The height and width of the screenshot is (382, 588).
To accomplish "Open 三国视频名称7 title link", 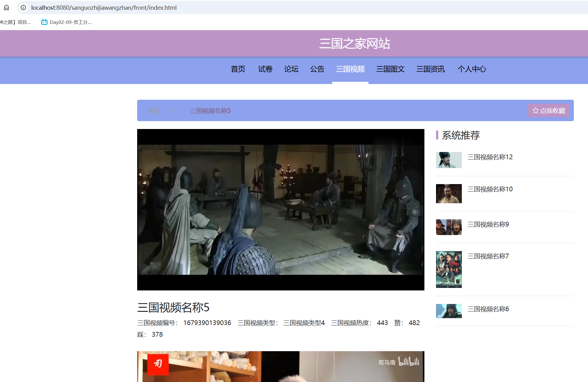I will [x=488, y=256].
